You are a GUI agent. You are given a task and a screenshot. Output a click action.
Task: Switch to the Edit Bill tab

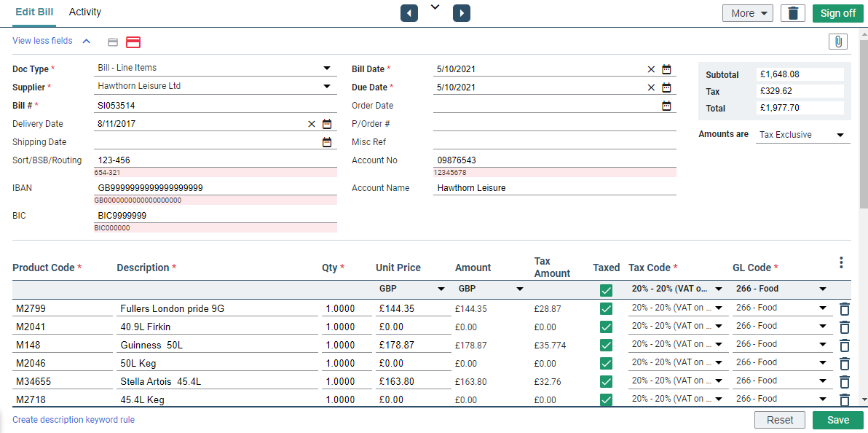click(x=34, y=12)
